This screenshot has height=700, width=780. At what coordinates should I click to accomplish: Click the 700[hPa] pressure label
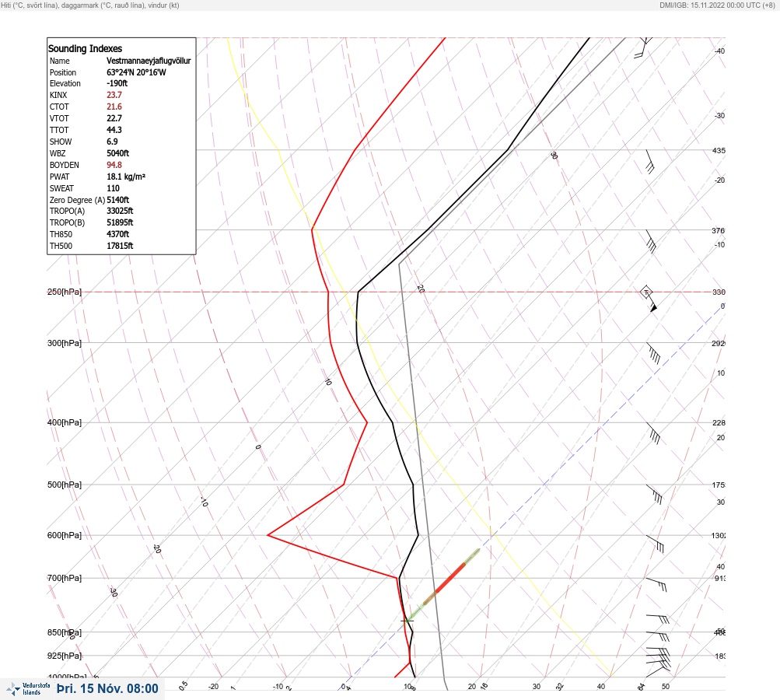pos(65,578)
